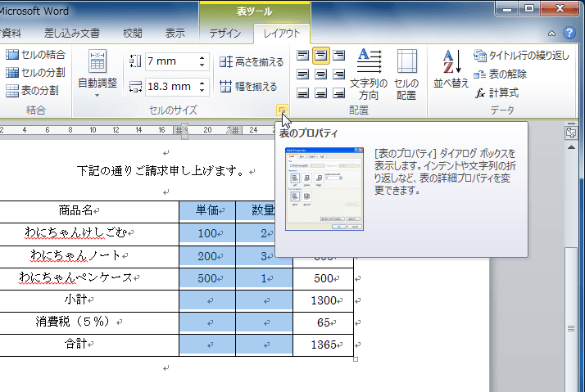Select align center right cell alignment
585x392 pixels.
pyautogui.click(x=338, y=74)
